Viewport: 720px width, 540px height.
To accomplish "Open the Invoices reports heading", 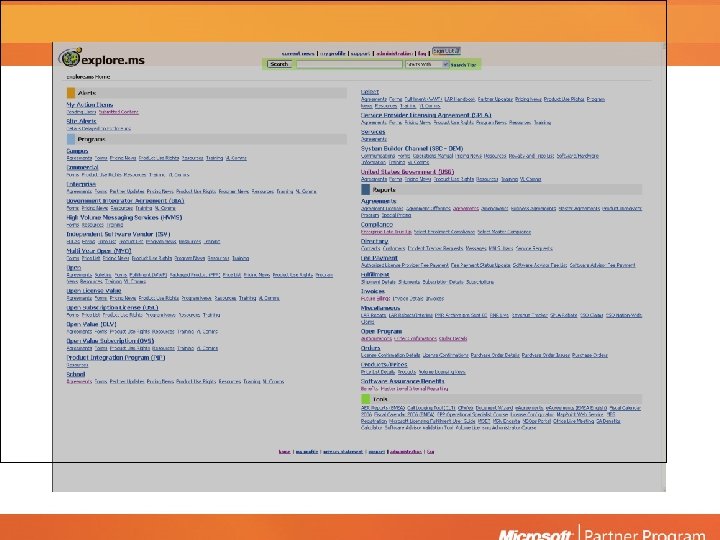I will (x=373, y=291).
